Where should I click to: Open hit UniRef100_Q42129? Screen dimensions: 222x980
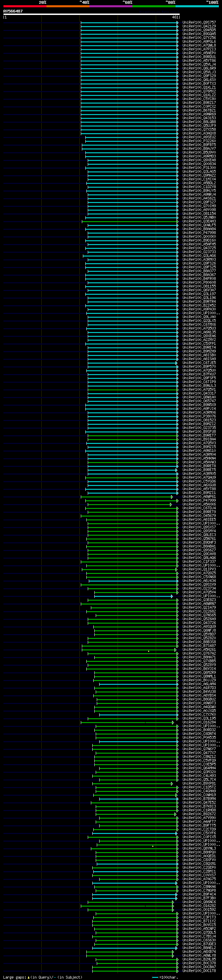pos(199,26)
